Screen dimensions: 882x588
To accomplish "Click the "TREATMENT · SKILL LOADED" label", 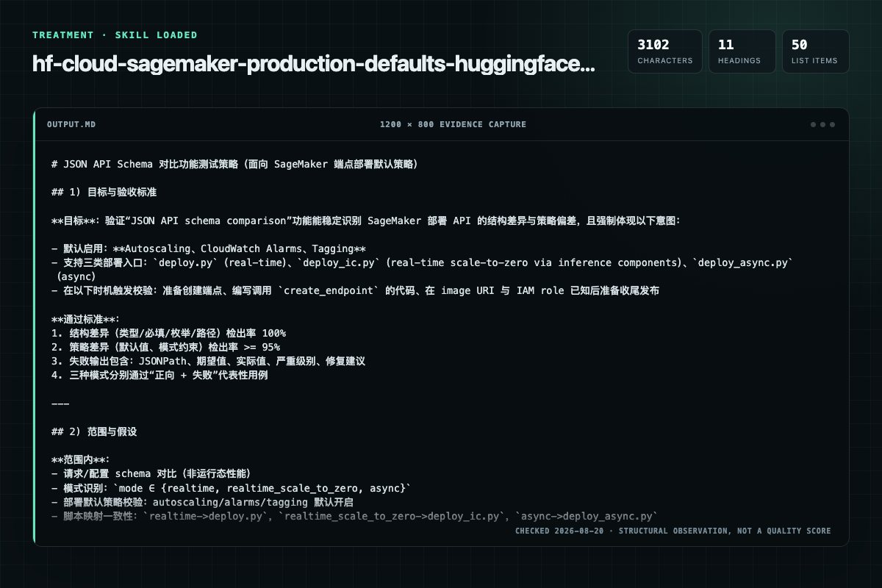I will [x=115, y=35].
